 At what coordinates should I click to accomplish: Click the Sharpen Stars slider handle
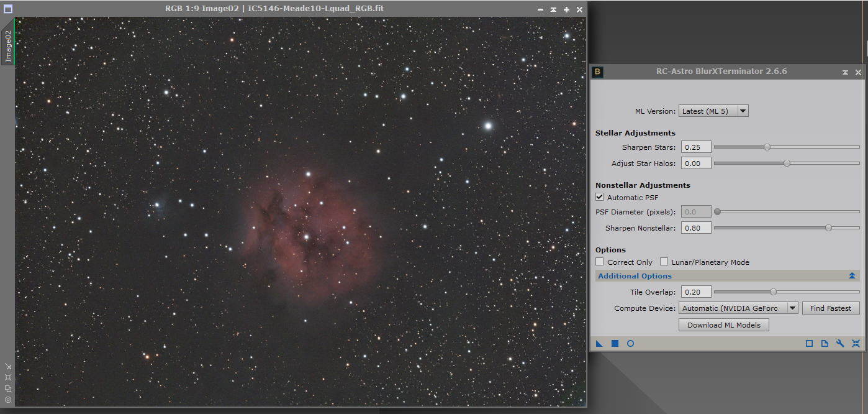767,147
